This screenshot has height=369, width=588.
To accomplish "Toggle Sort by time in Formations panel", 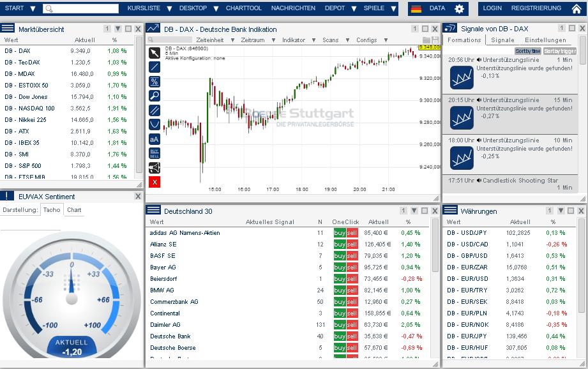I will (x=528, y=50).
